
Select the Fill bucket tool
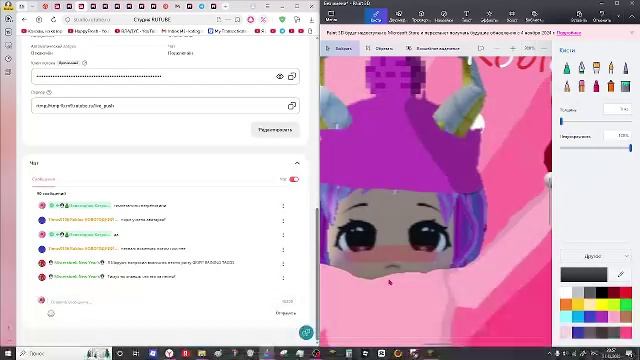click(x=626, y=86)
